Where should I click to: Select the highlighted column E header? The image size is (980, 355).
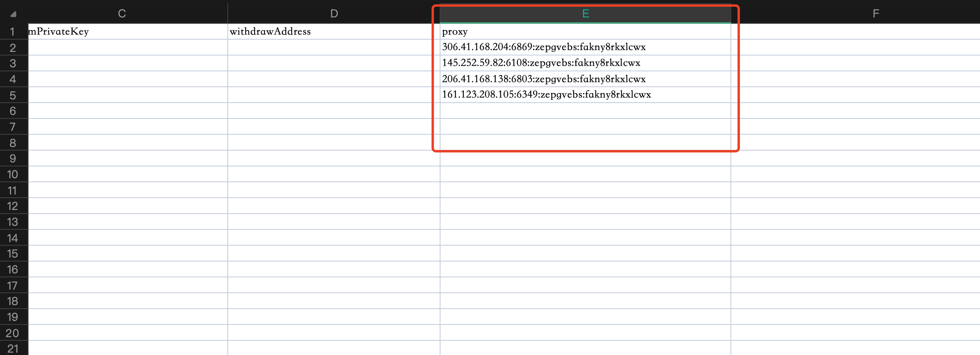[585, 13]
